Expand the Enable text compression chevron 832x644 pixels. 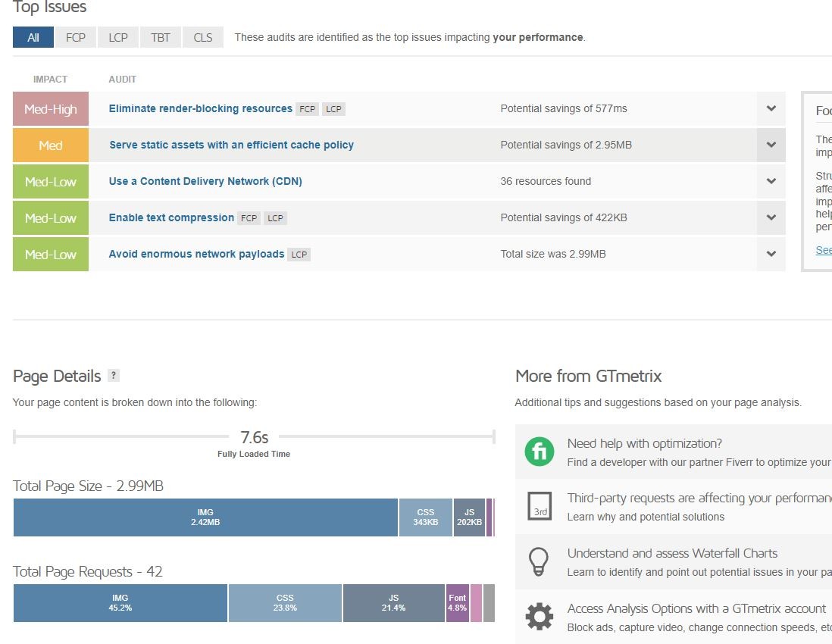pyautogui.click(x=771, y=217)
